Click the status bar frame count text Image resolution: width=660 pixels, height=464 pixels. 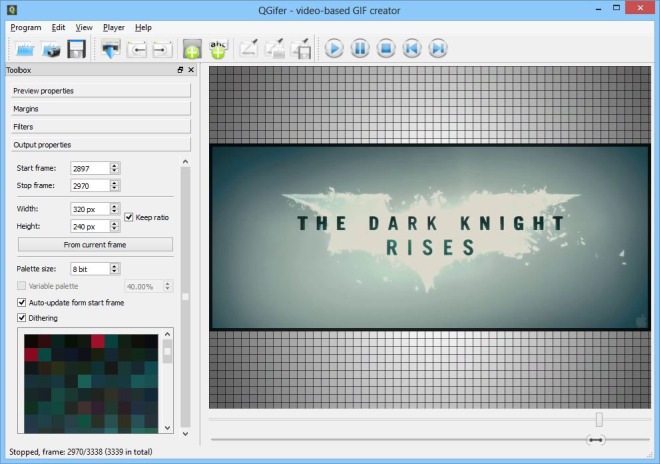click(81, 452)
